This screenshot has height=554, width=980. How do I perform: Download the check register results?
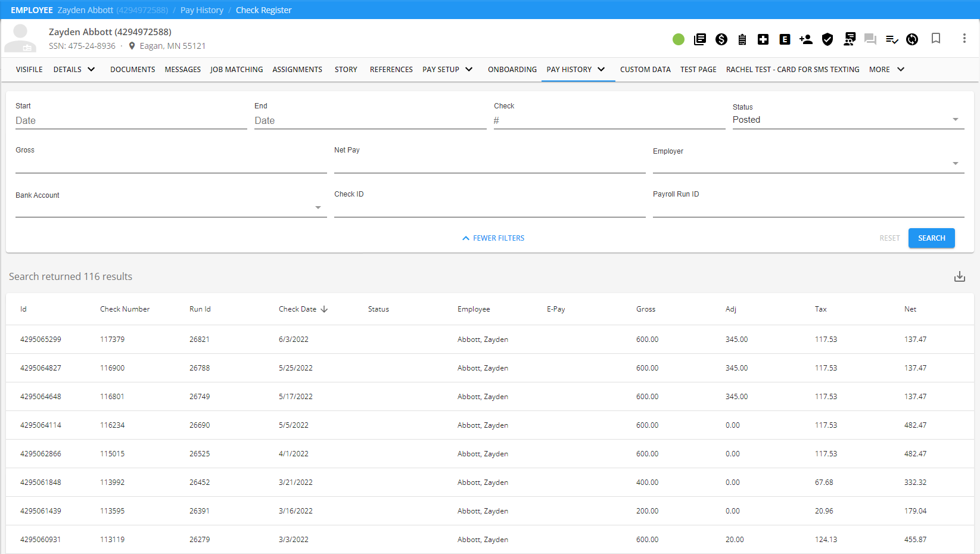959,276
